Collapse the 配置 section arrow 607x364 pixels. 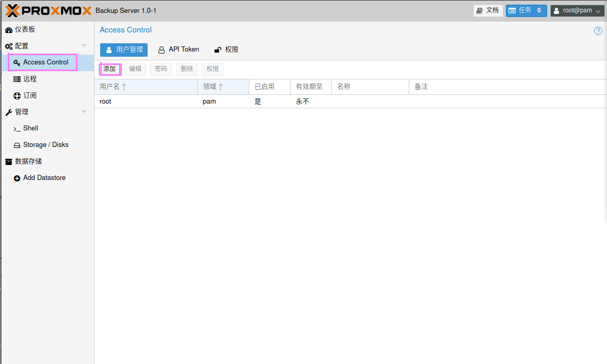click(84, 46)
